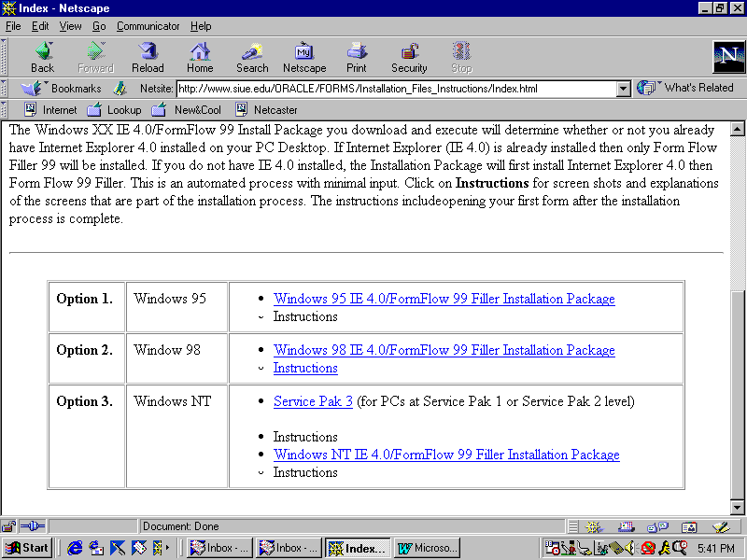The width and height of the screenshot is (747, 560).
Task: Open the Search toolbar button
Action: (252, 56)
